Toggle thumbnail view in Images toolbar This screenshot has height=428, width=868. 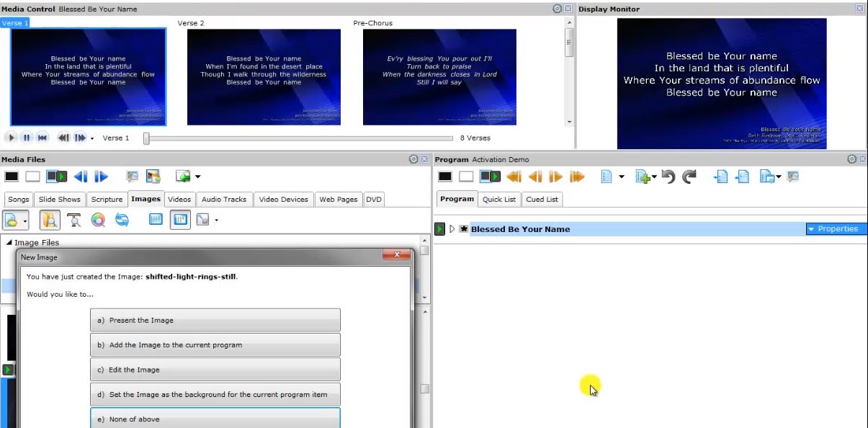[180, 220]
